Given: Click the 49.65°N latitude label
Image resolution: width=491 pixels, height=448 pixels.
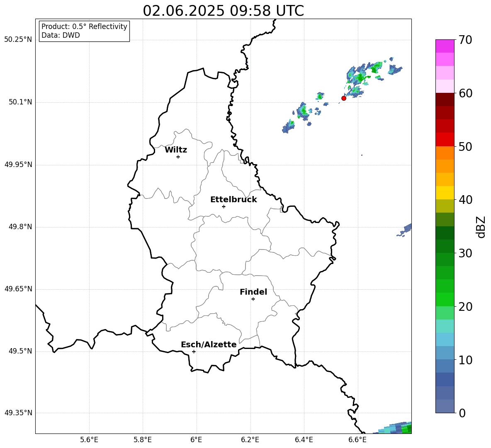Looking at the screenshot, I should (18, 289).
